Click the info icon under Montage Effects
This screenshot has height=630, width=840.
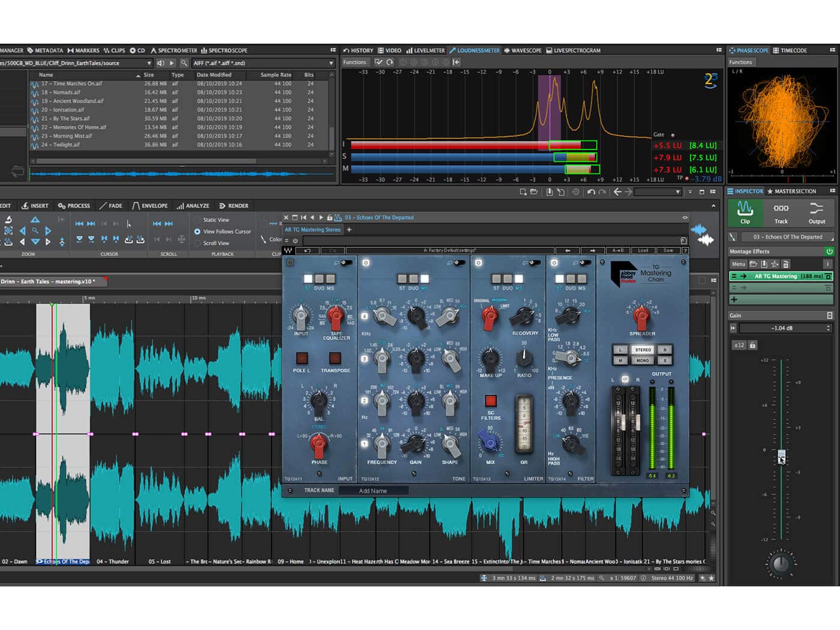[x=828, y=264]
